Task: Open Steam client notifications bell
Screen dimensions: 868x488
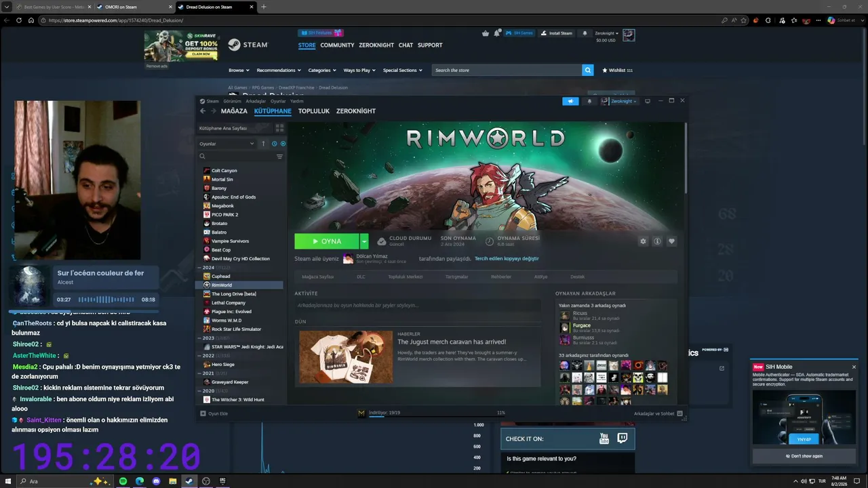Action: (589, 101)
